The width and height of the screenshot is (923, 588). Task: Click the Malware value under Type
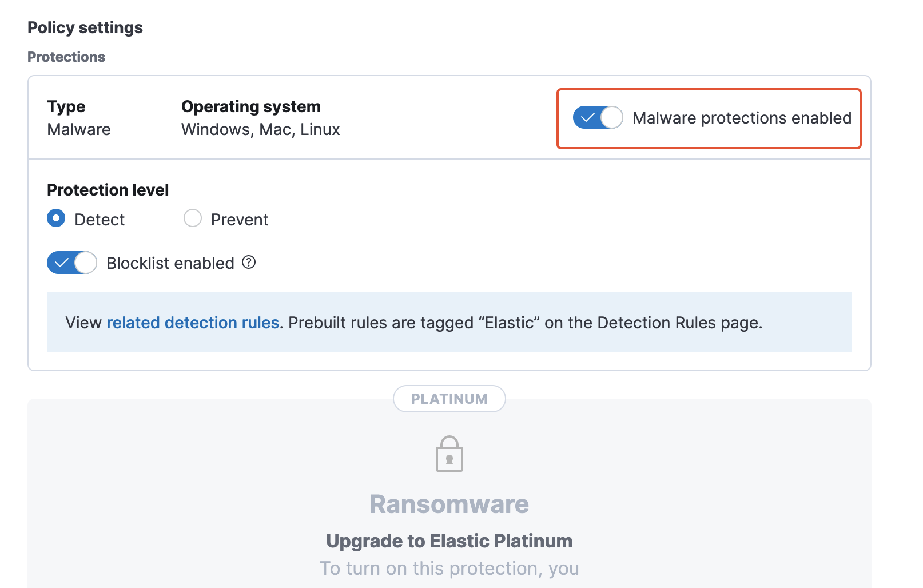pos(79,130)
